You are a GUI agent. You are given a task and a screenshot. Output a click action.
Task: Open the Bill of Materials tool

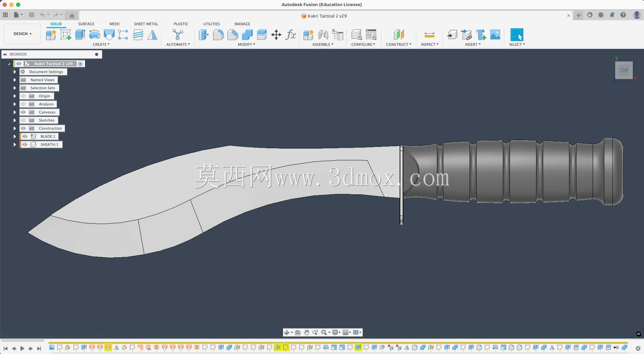pyautogui.click(x=338, y=35)
